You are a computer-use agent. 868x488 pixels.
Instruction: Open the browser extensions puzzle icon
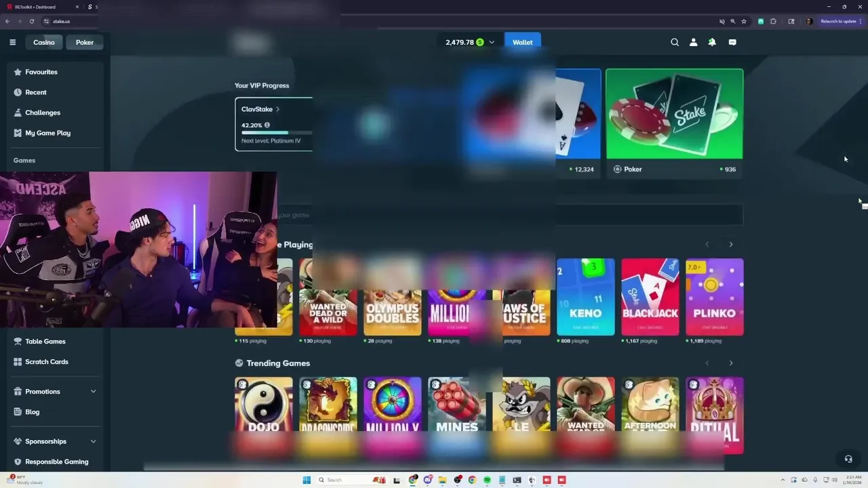coord(773,21)
